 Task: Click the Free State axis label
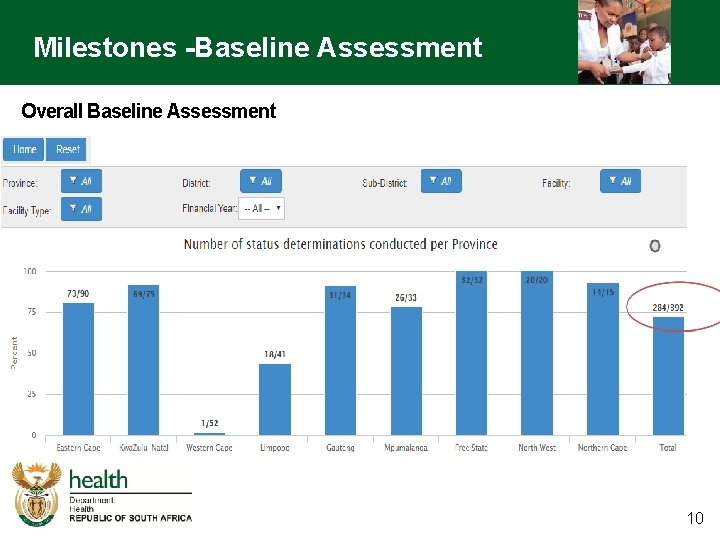(471, 448)
